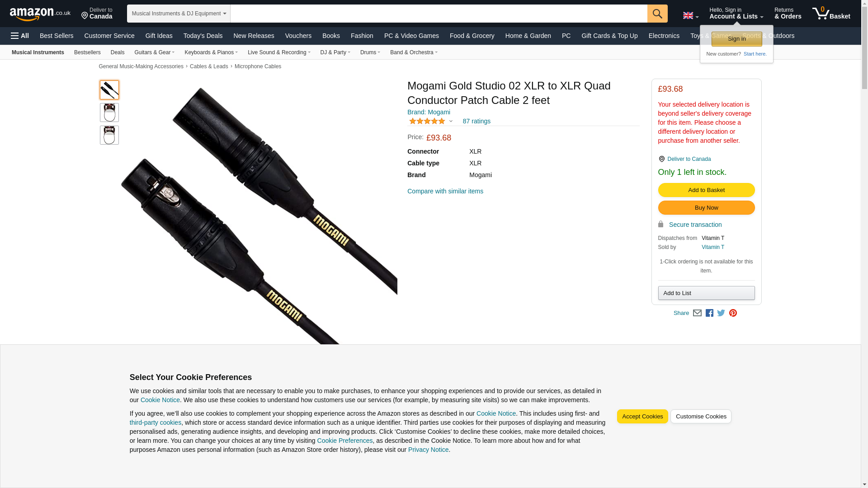868x488 pixels.
Task: Open the All hamburger menu
Action: point(20,36)
